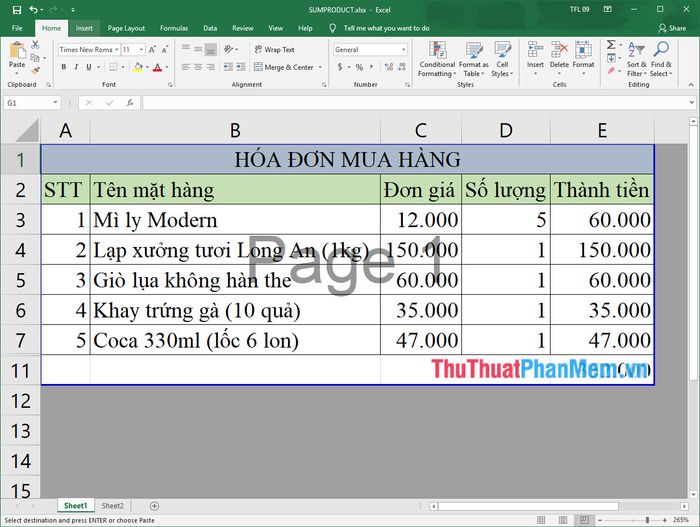Click Zoom In plus button
Viewport: 700px width, 527px height.
click(x=665, y=520)
